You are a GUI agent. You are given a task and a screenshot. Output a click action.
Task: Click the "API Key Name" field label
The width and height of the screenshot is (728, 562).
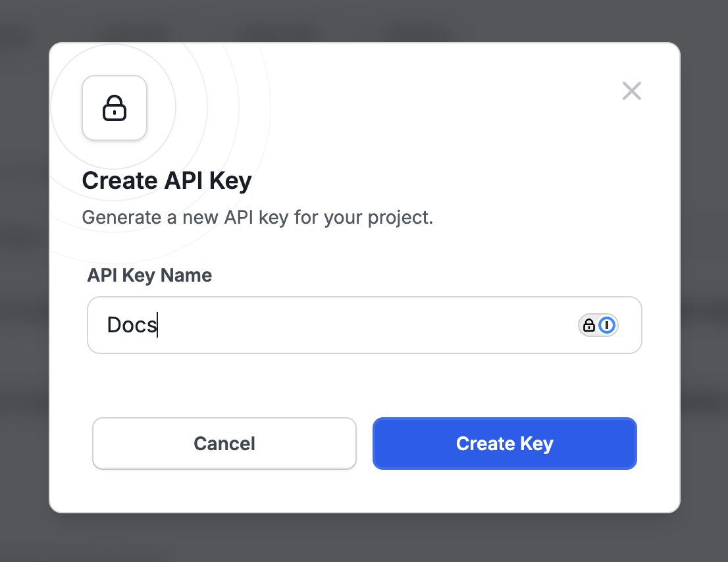click(149, 275)
